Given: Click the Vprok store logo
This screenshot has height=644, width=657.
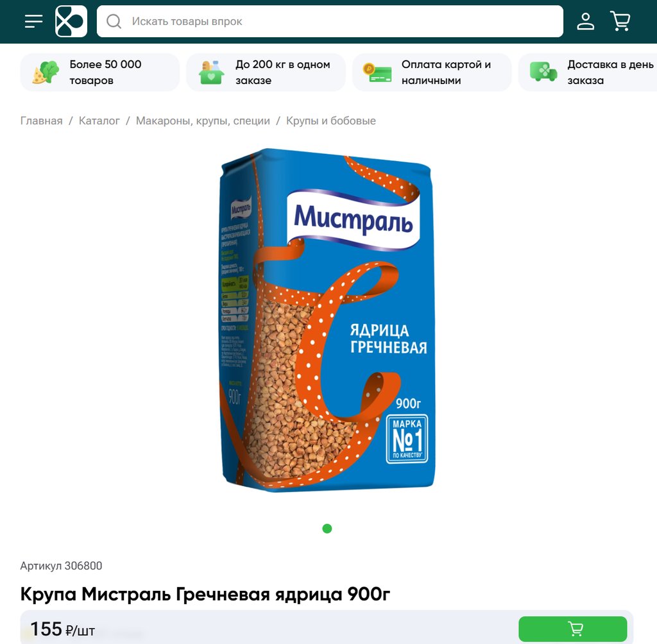Looking at the screenshot, I should [x=71, y=21].
